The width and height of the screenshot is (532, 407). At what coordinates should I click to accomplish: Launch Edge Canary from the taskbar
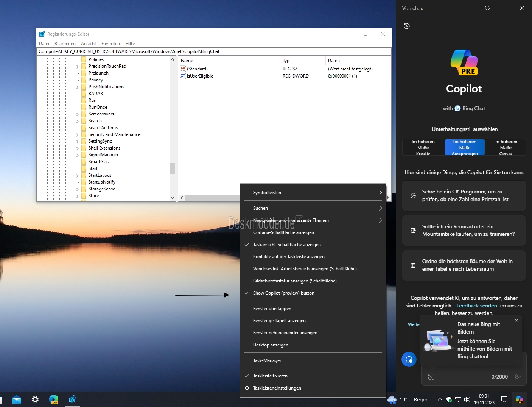tap(54, 399)
